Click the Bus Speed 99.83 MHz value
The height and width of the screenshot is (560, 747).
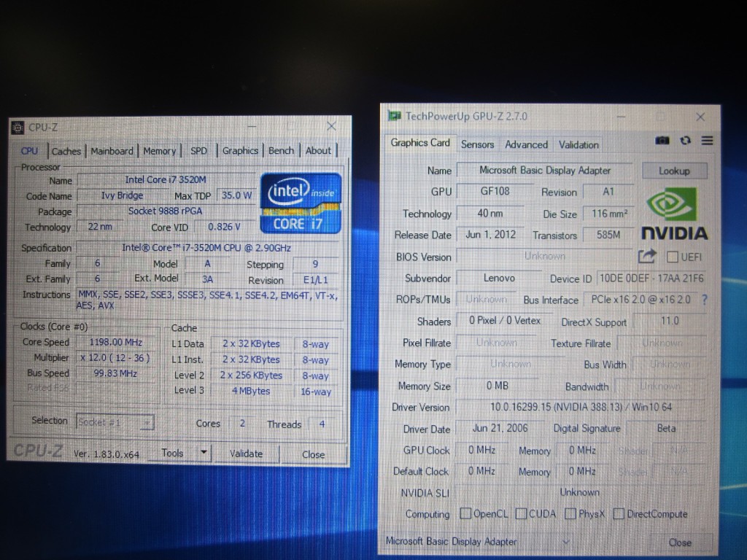point(116,373)
